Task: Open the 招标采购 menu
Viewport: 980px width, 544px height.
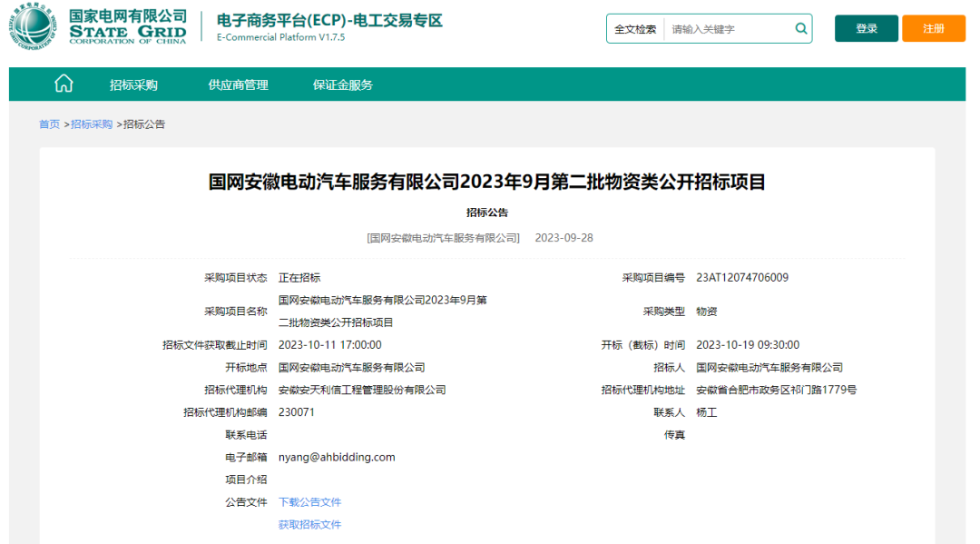Action: (x=133, y=85)
